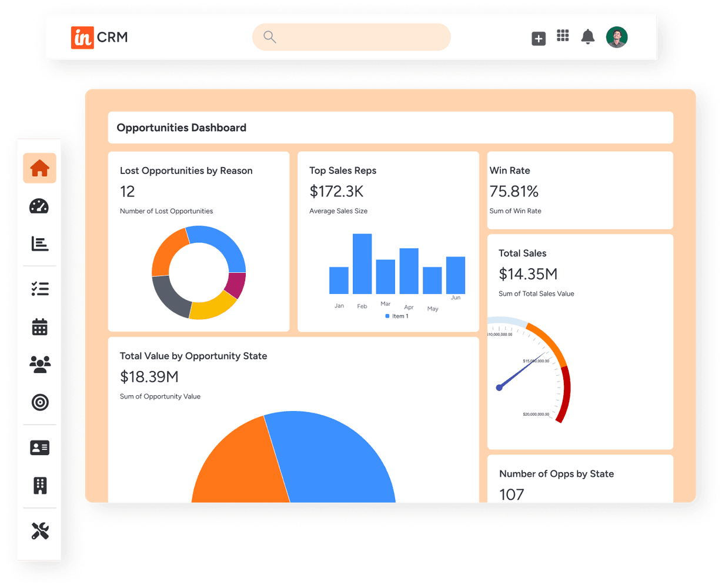722x588 pixels.
Task: Click Number of Opps by State heading
Action: 556,474
